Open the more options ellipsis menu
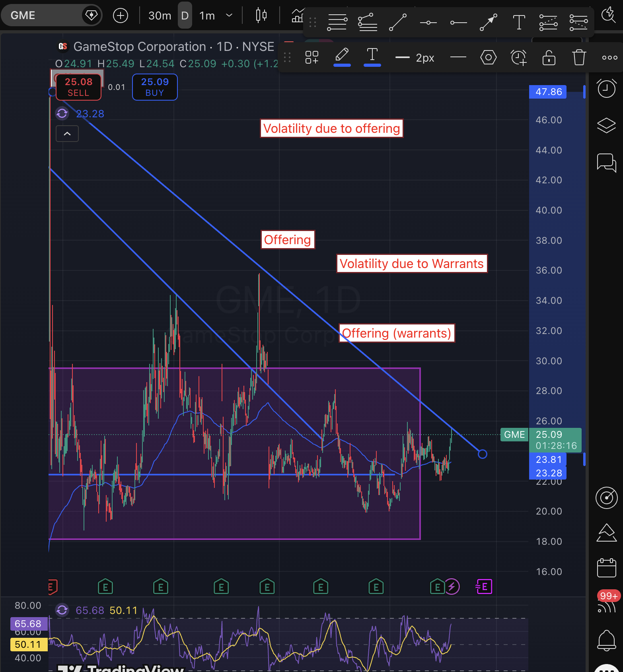 pyautogui.click(x=609, y=58)
